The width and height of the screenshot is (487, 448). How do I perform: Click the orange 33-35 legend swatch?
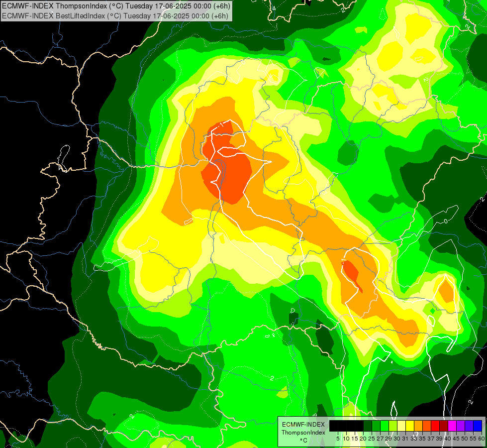(x=418, y=426)
